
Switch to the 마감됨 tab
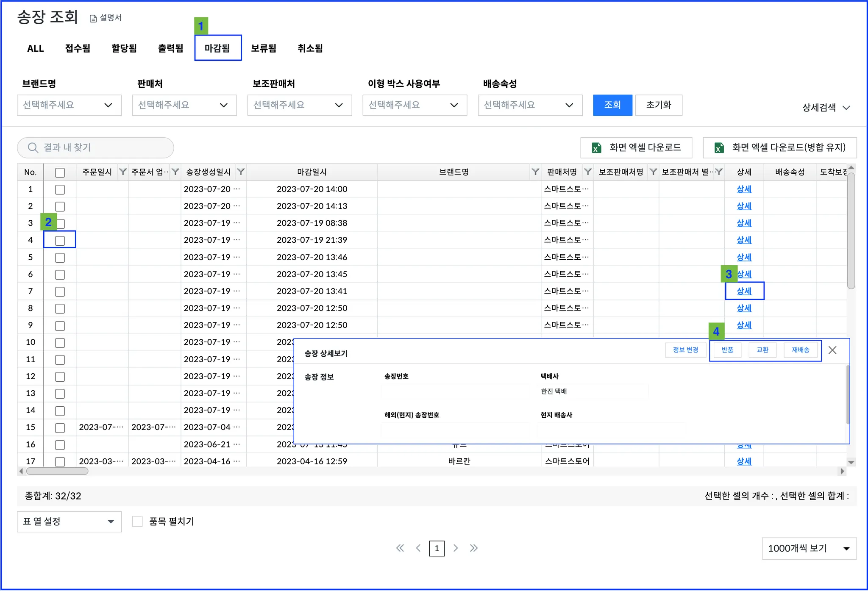(x=217, y=48)
